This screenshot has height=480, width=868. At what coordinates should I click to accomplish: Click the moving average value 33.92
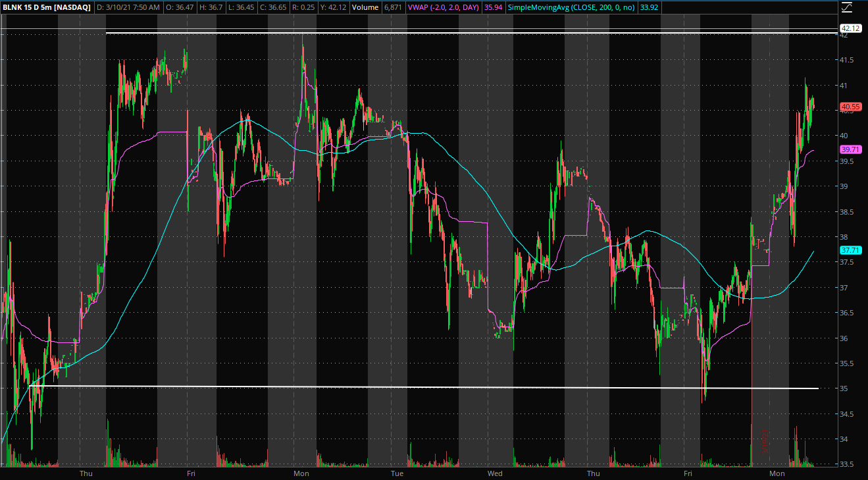(650, 7)
